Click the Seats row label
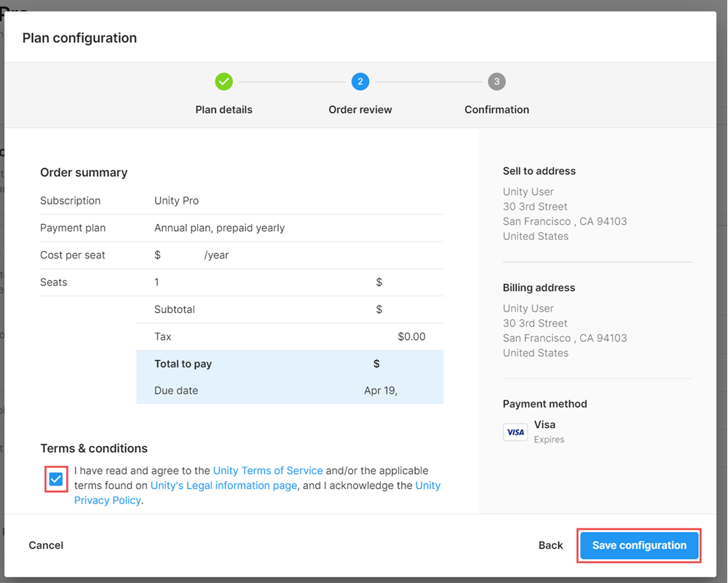 (53, 282)
